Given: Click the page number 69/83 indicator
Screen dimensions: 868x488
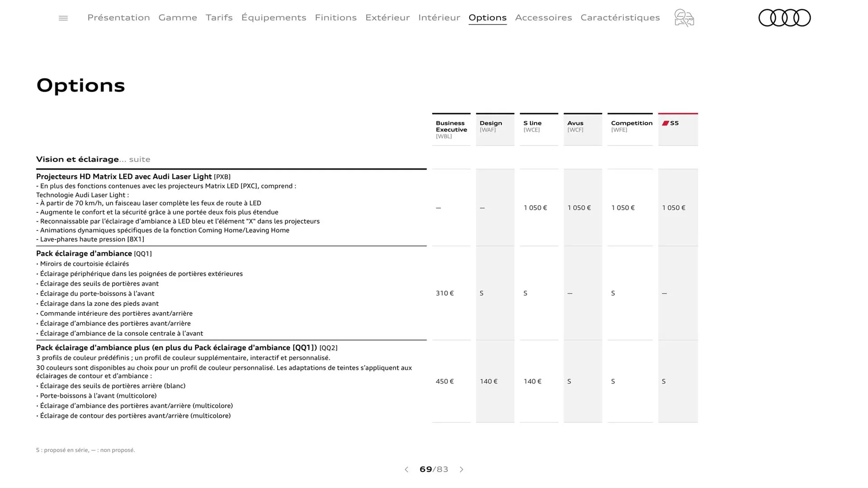Looking at the screenshot, I should pyautogui.click(x=434, y=469).
